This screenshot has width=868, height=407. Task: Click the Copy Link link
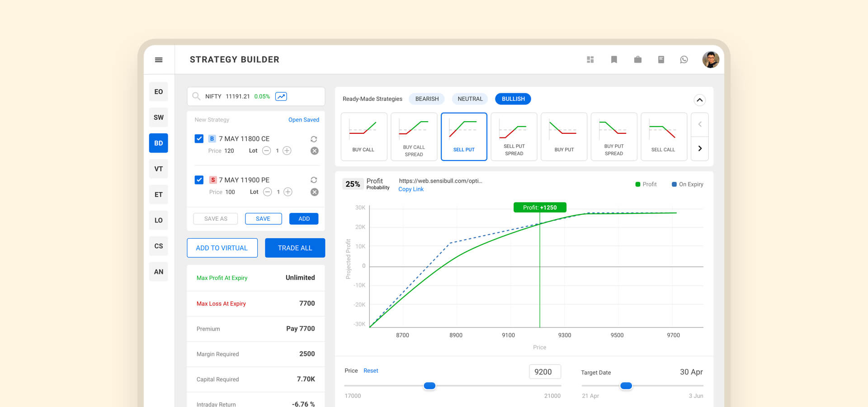tap(410, 189)
